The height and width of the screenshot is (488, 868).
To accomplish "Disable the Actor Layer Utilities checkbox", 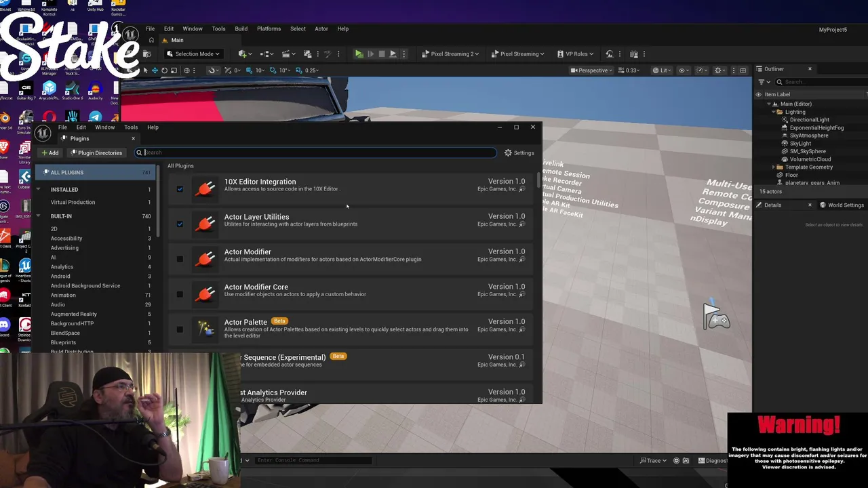I will click(180, 224).
